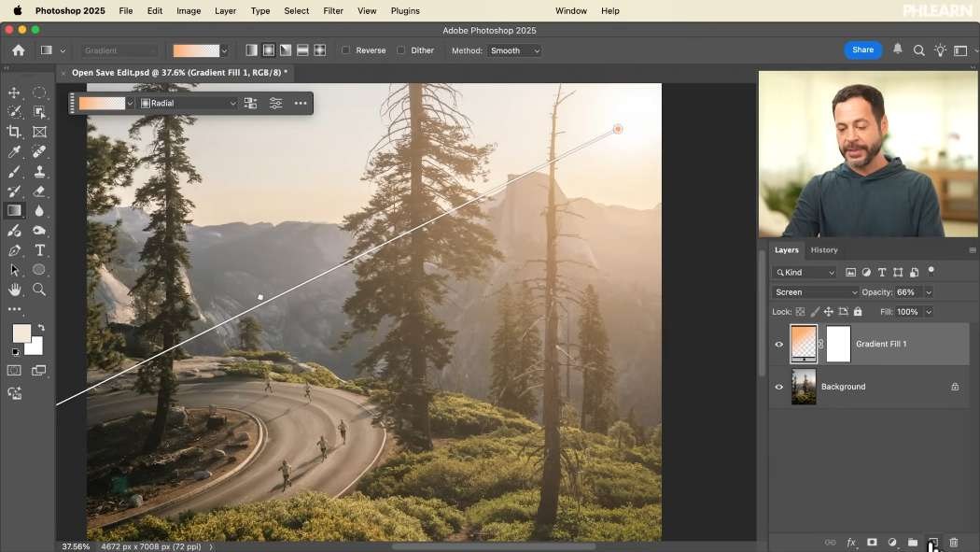
Task: Open the Method Smooth dropdown
Action: pos(513,50)
